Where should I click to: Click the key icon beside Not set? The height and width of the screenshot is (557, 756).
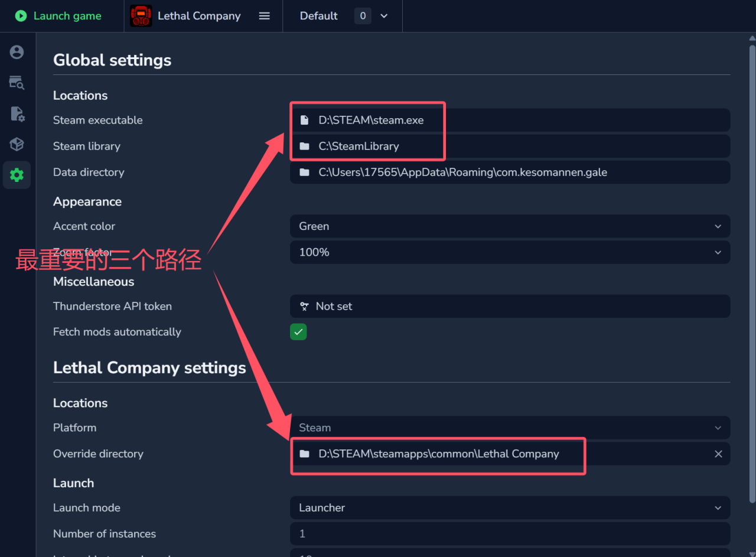[x=304, y=306]
